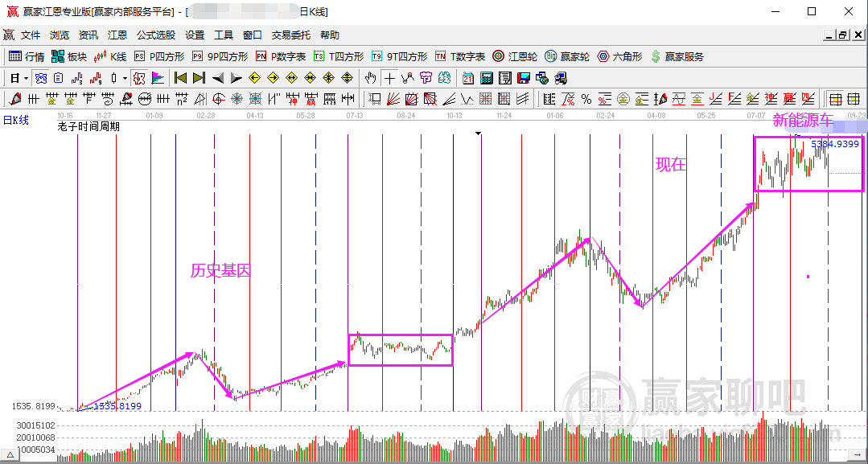The height and width of the screenshot is (464, 868).
Task: Click the n² time-cycle tool icon
Action: click(x=181, y=99)
